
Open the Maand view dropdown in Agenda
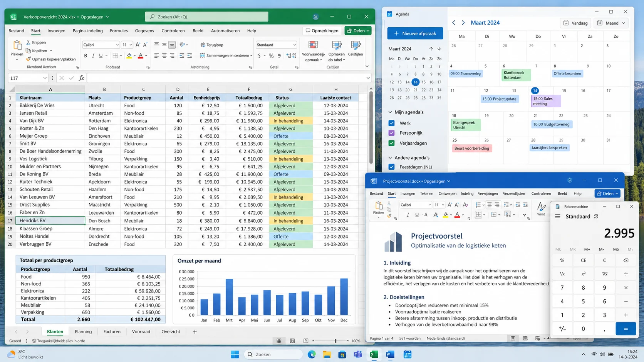(611, 23)
